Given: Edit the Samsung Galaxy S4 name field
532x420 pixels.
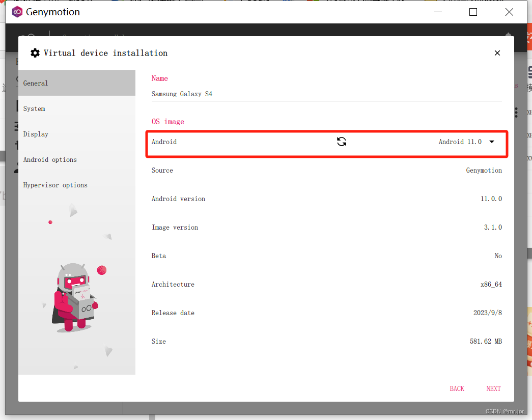Looking at the screenshot, I should coord(326,94).
